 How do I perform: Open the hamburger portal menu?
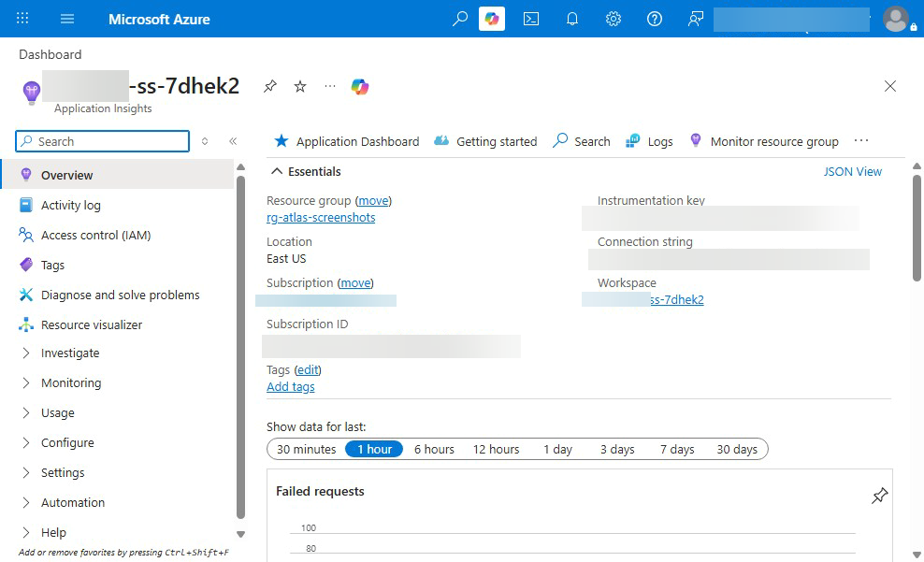(67, 19)
